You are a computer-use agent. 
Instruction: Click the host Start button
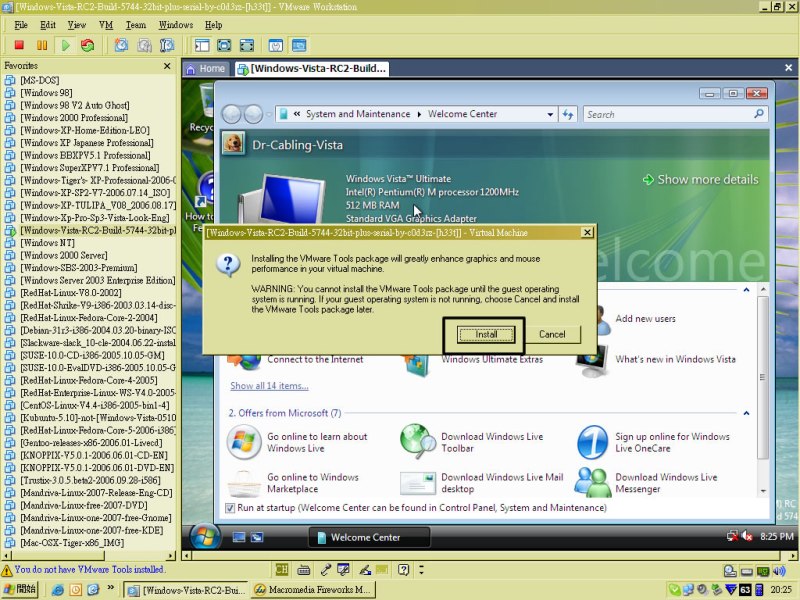[20, 590]
